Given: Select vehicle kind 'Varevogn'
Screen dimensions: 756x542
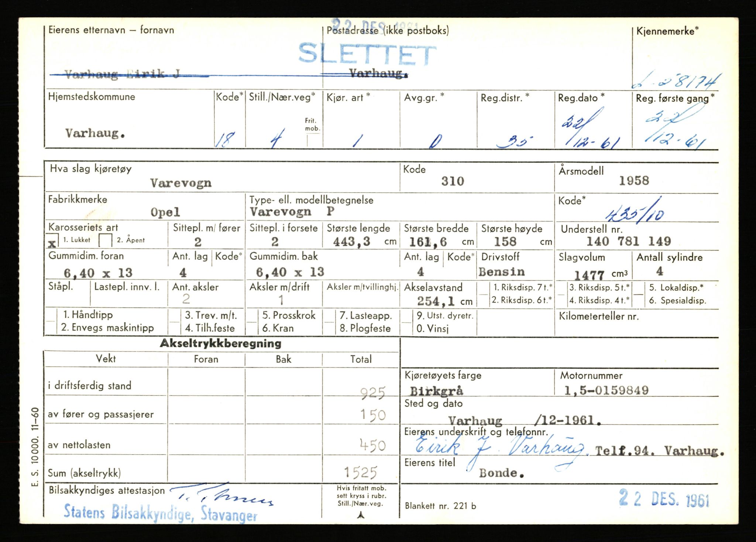Looking at the screenshot, I should [181, 183].
